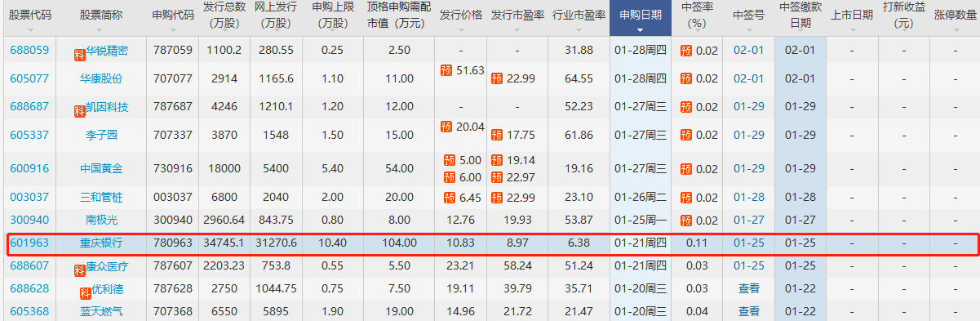Sort by 上市日期 column header
Image resolution: width=980 pixels, height=321 pixels.
851,16
